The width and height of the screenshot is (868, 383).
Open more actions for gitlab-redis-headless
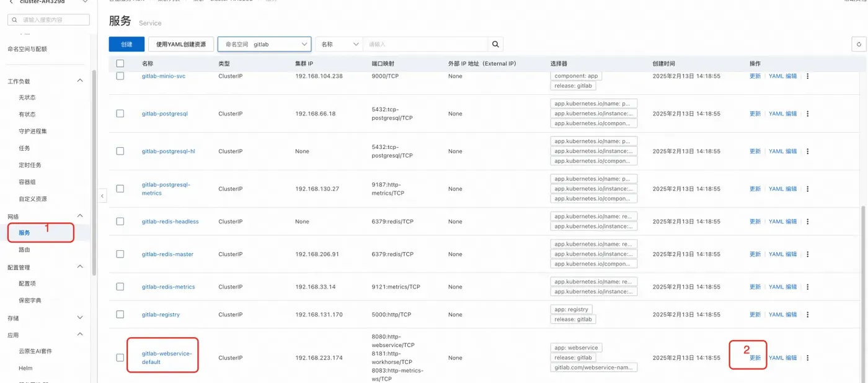[x=807, y=221]
